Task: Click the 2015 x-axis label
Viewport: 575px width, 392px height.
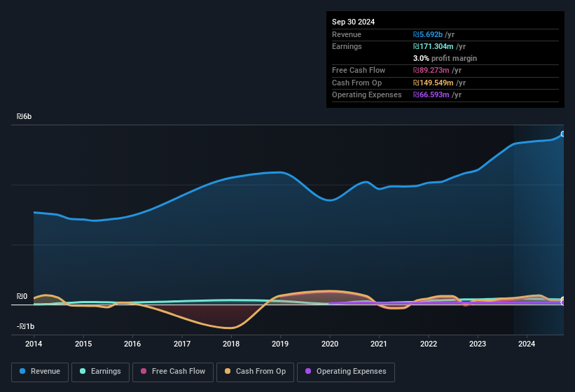Action: point(83,344)
